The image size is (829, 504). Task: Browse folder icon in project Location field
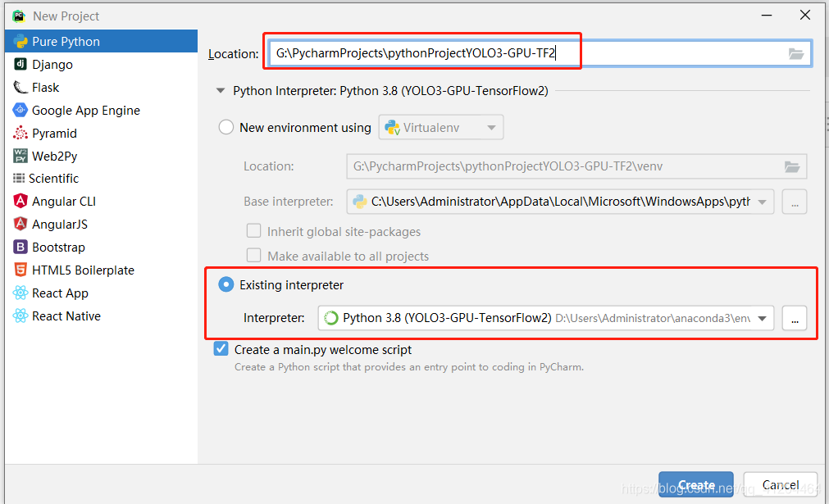796,53
